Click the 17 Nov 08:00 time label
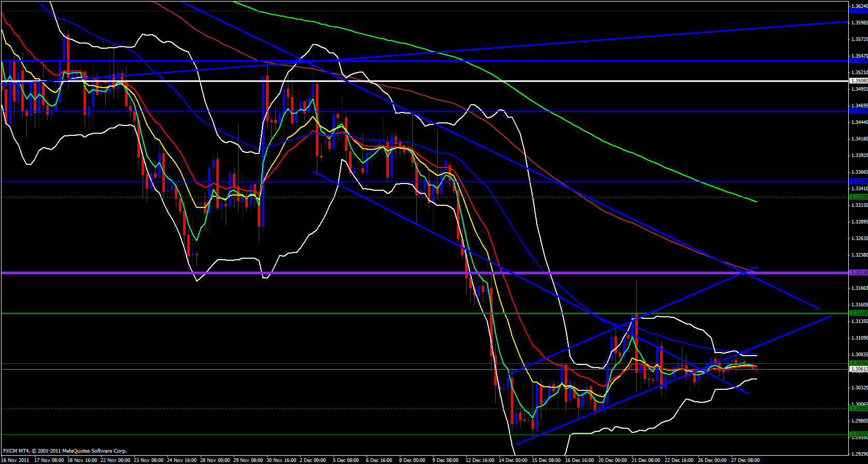868x464 pixels. [49, 460]
